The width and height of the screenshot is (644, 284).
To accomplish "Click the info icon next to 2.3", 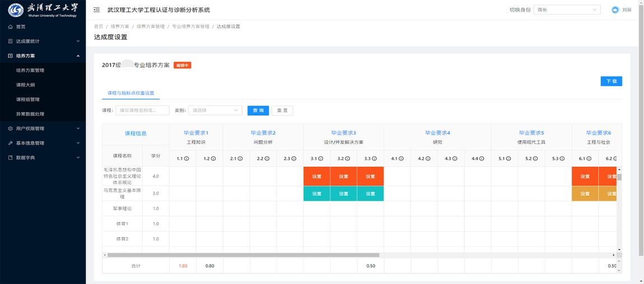I will 293,159.
